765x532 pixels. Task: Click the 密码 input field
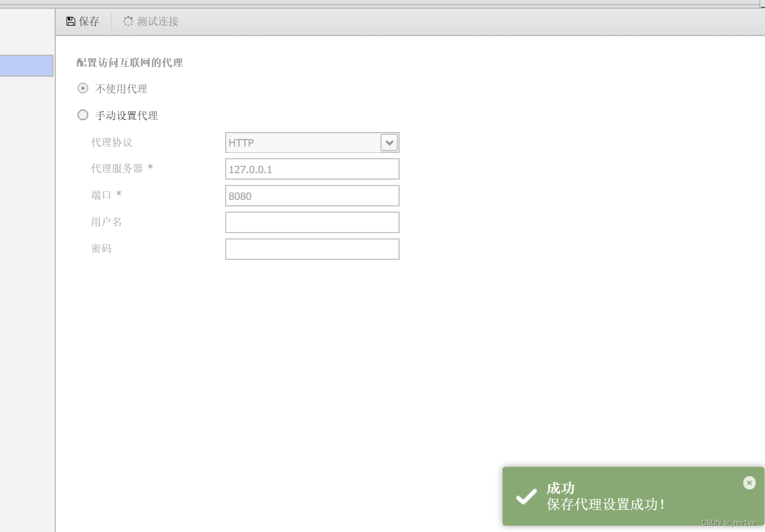(x=312, y=249)
